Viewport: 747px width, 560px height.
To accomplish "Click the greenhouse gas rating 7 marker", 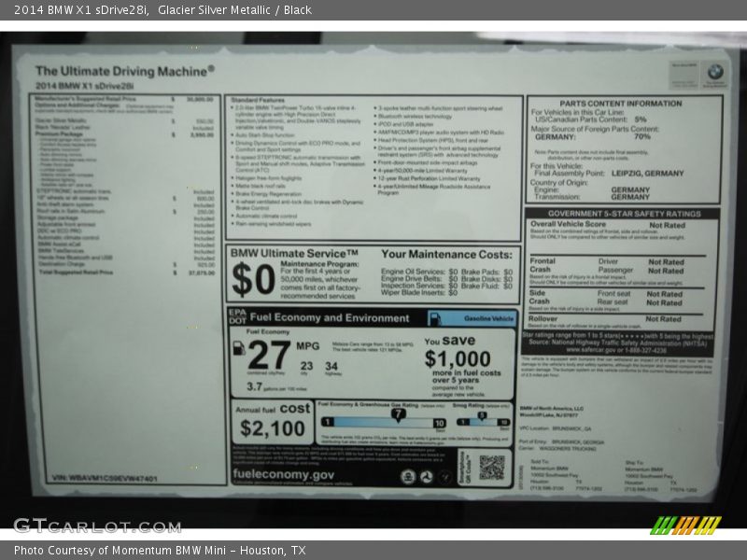I will coord(398,413).
